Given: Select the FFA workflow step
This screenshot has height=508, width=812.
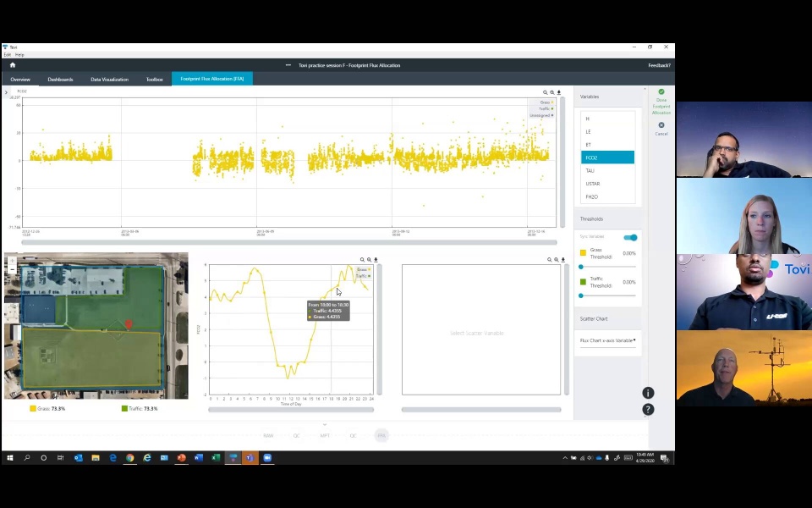Looking at the screenshot, I should point(381,436).
